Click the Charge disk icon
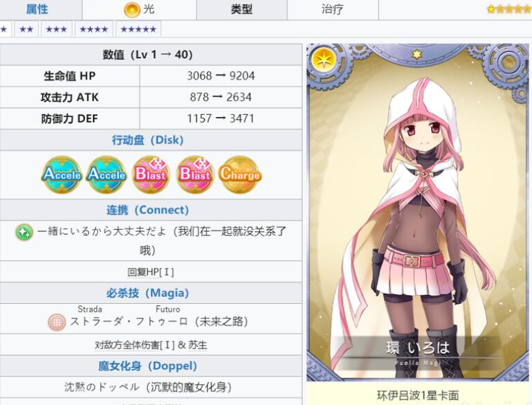Viewport: 532px width, 405px height. [x=239, y=174]
